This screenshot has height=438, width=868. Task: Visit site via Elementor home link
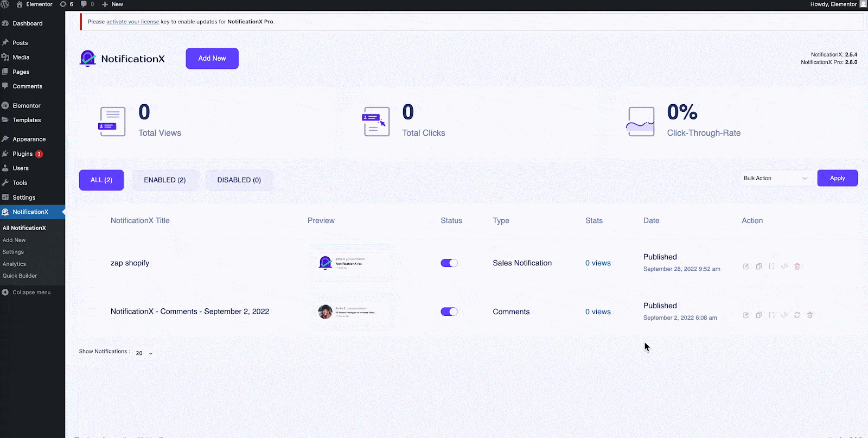pyautogui.click(x=34, y=4)
